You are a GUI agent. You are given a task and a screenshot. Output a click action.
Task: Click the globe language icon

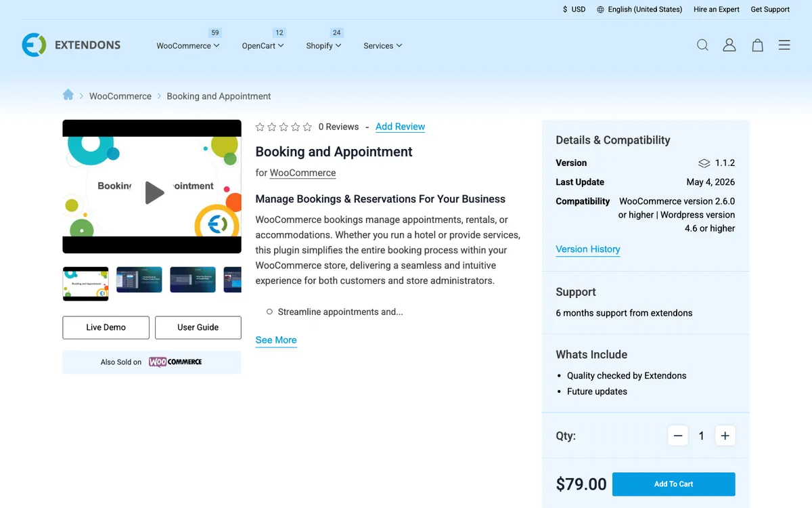pos(600,9)
